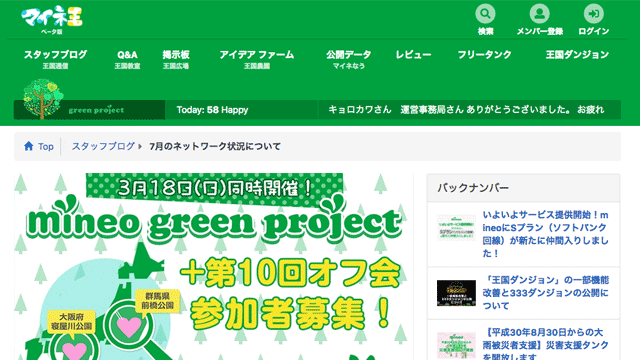
Task: Open the 掲示板 menu item
Action: (x=176, y=59)
